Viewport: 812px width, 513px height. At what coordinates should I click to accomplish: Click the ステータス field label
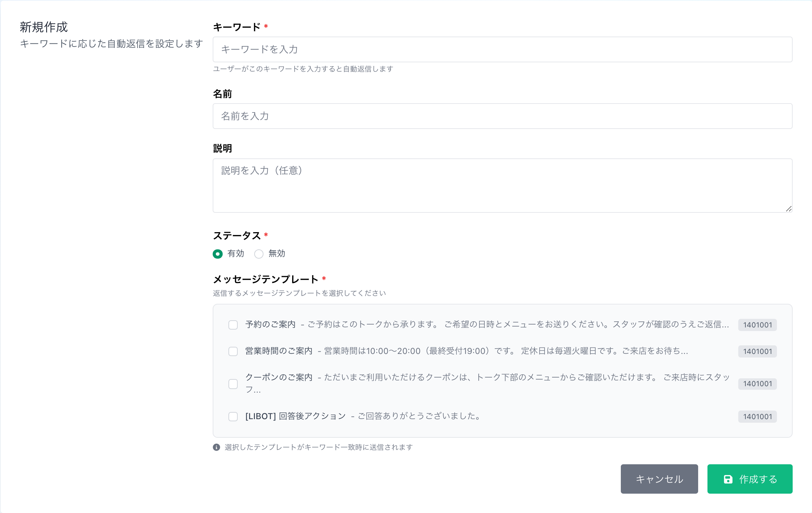237,236
